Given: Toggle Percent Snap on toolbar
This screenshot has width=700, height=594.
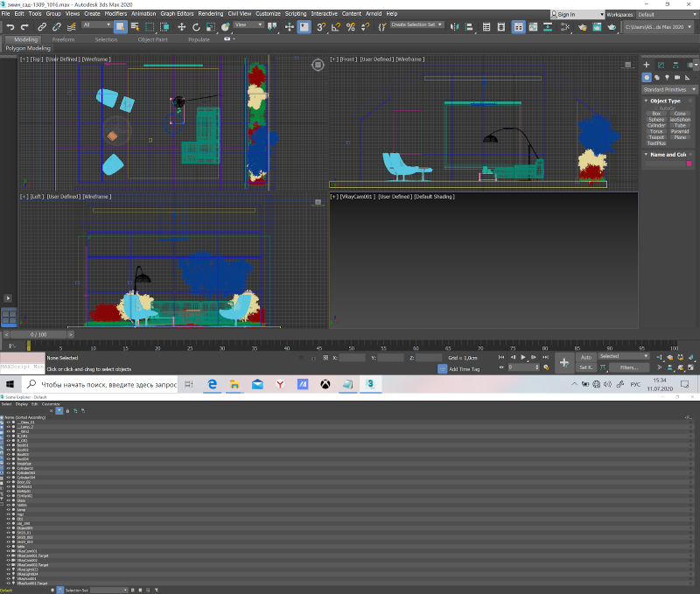Looking at the screenshot, I should coord(351,27).
